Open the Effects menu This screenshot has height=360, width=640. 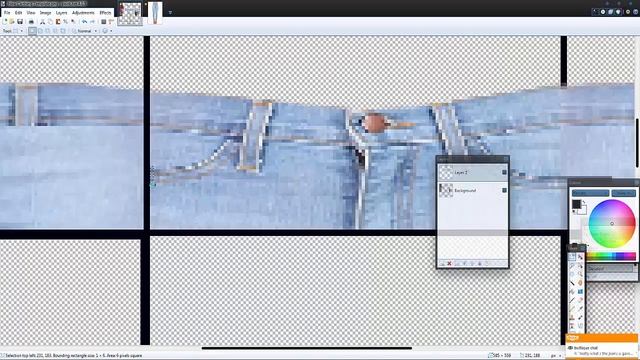coord(105,13)
